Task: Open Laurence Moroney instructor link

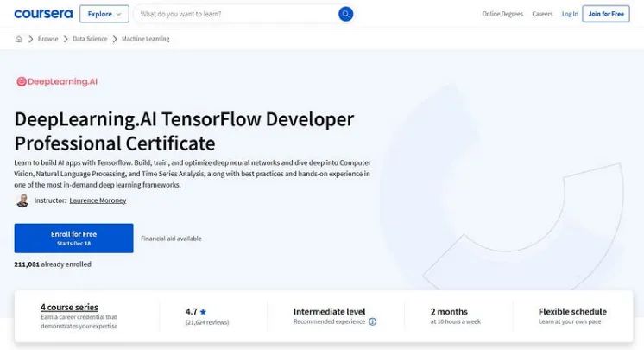Action: (98, 200)
